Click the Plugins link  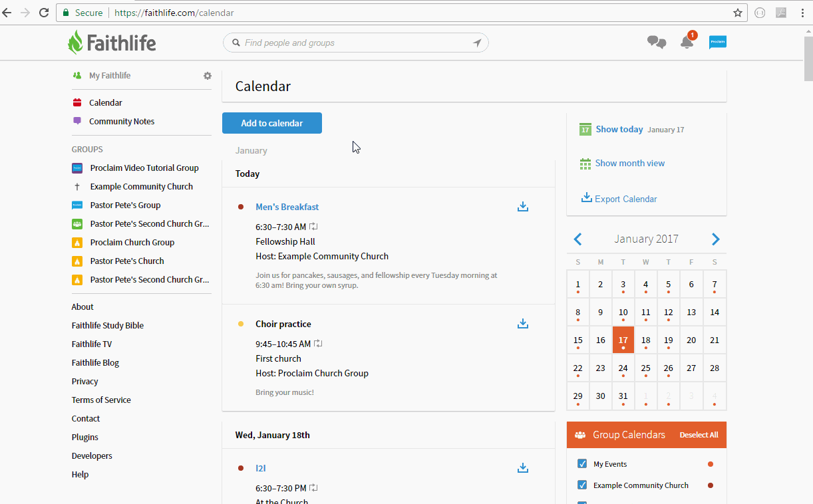(x=85, y=438)
